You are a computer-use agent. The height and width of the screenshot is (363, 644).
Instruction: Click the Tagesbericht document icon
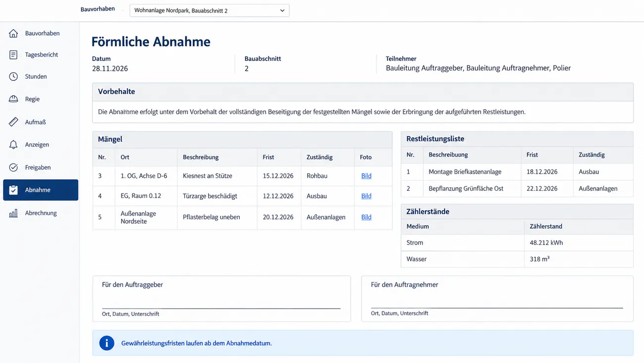pyautogui.click(x=13, y=55)
